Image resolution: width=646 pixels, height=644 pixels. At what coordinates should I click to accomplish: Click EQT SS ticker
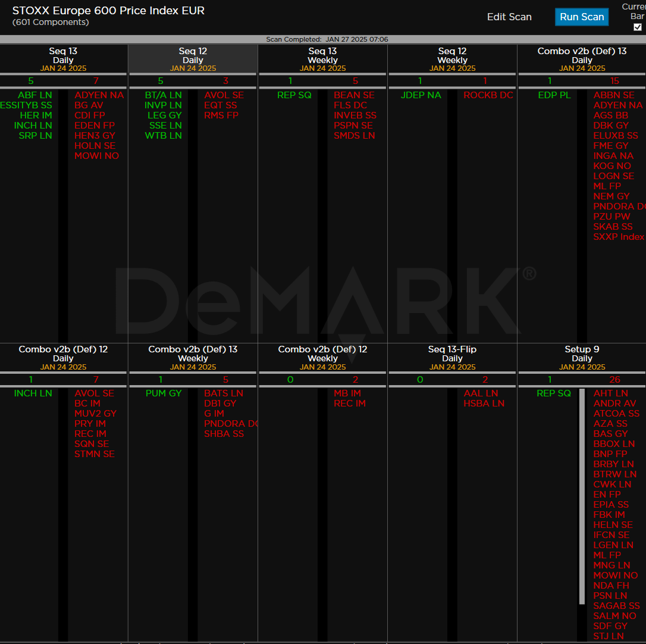[x=221, y=105]
